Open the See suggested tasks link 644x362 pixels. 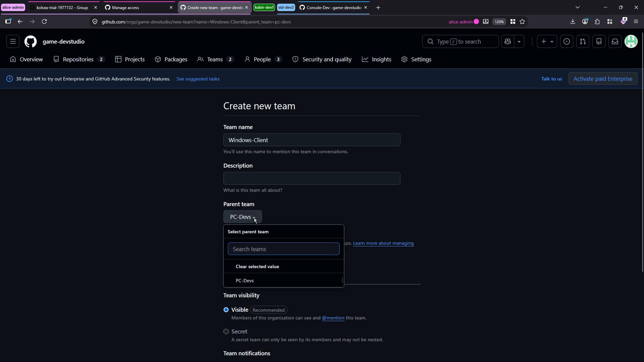point(198,79)
